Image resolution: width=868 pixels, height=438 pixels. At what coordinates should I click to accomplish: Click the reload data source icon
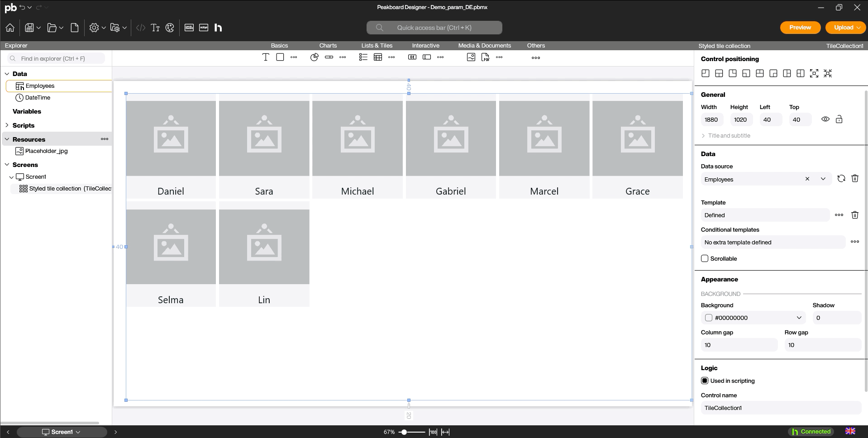(841, 179)
